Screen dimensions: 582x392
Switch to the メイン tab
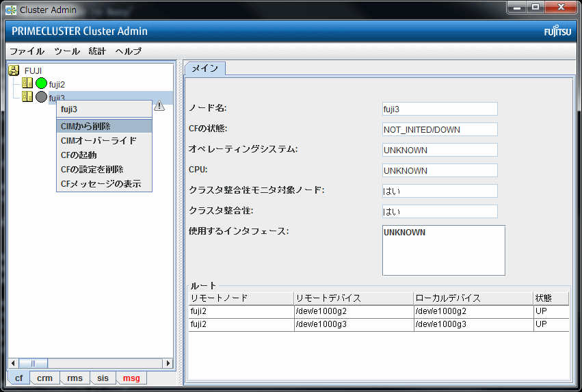(x=205, y=68)
